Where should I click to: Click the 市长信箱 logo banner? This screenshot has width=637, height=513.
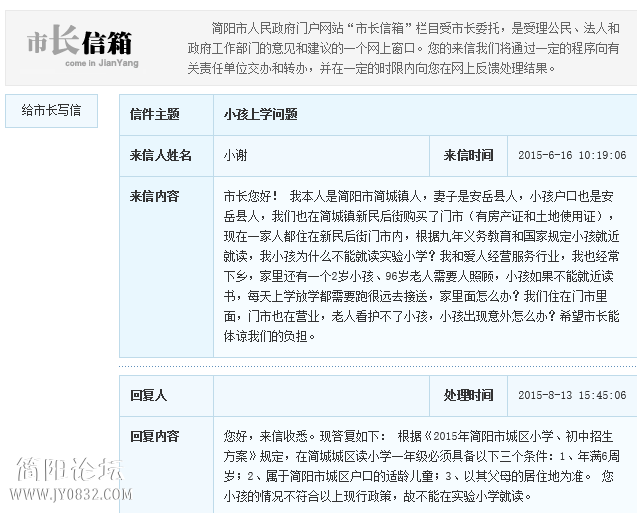pyautogui.click(x=80, y=45)
